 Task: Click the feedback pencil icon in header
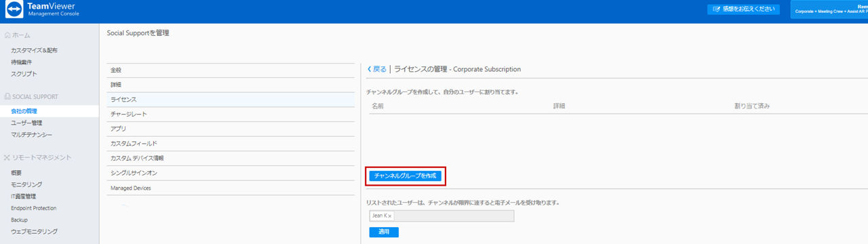click(716, 9)
